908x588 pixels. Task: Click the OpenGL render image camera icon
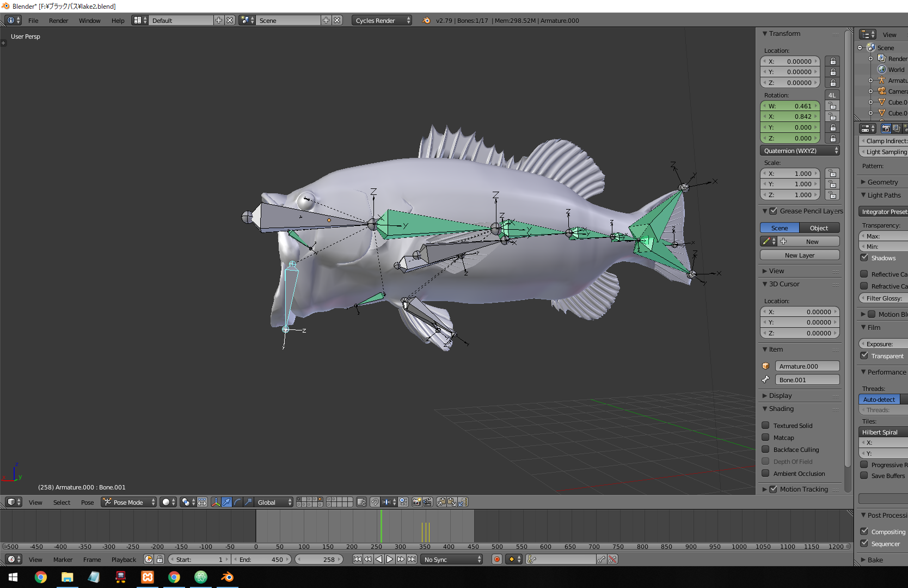[x=416, y=502]
